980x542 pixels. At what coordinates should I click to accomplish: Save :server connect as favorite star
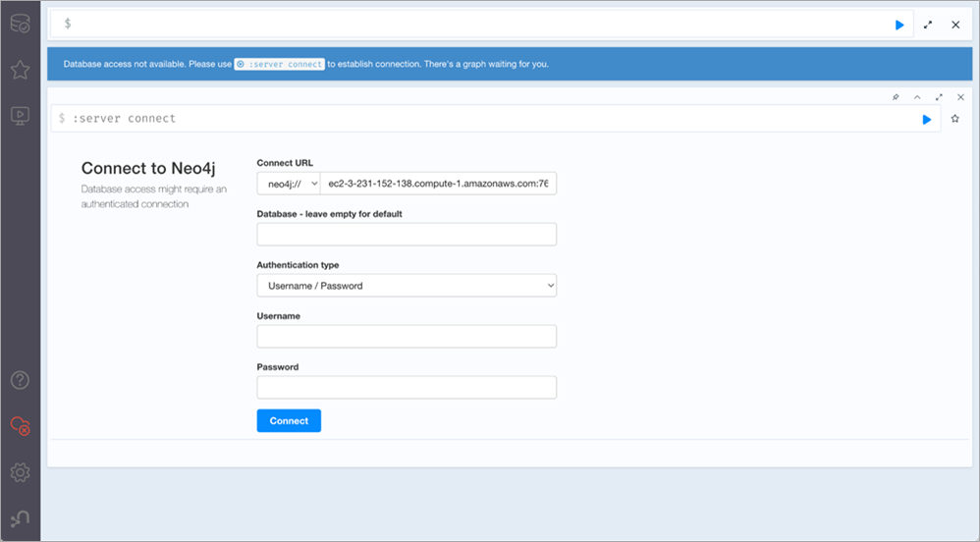click(955, 119)
